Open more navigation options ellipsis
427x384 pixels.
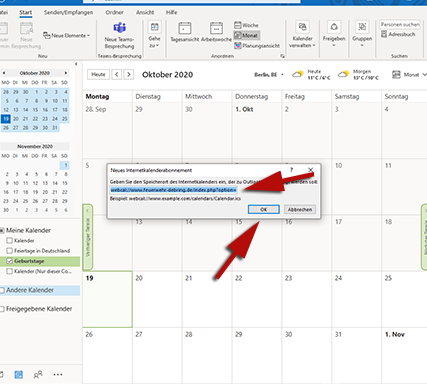[x=58, y=375]
